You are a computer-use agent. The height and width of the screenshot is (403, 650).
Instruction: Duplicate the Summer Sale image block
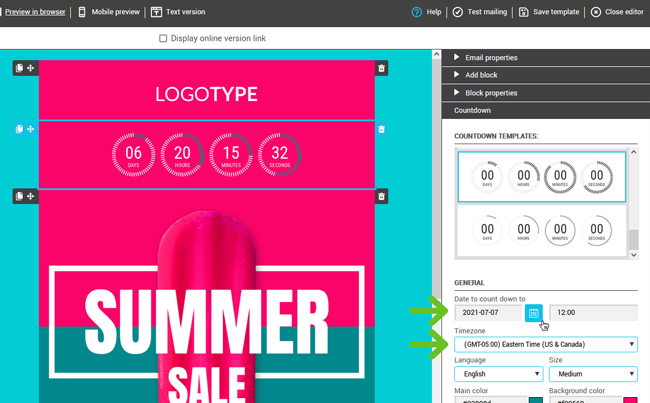[x=19, y=196]
